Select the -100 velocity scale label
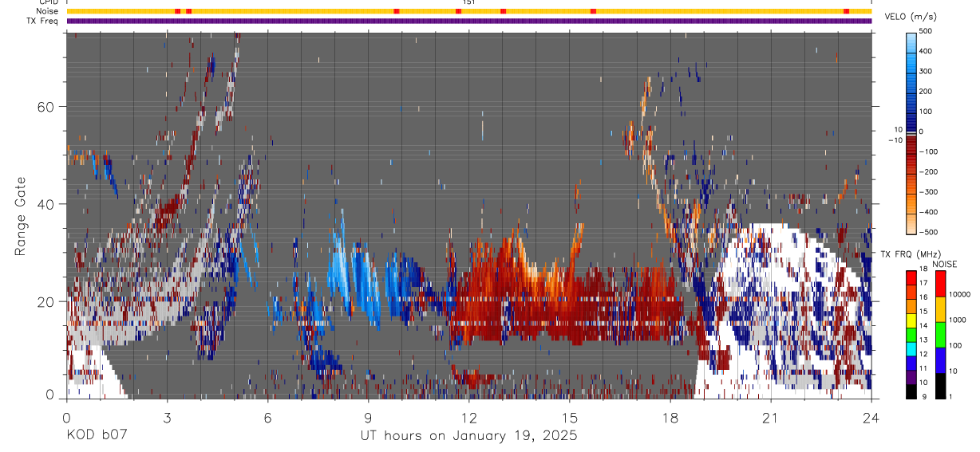This screenshot has height=452, width=980. (x=929, y=151)
